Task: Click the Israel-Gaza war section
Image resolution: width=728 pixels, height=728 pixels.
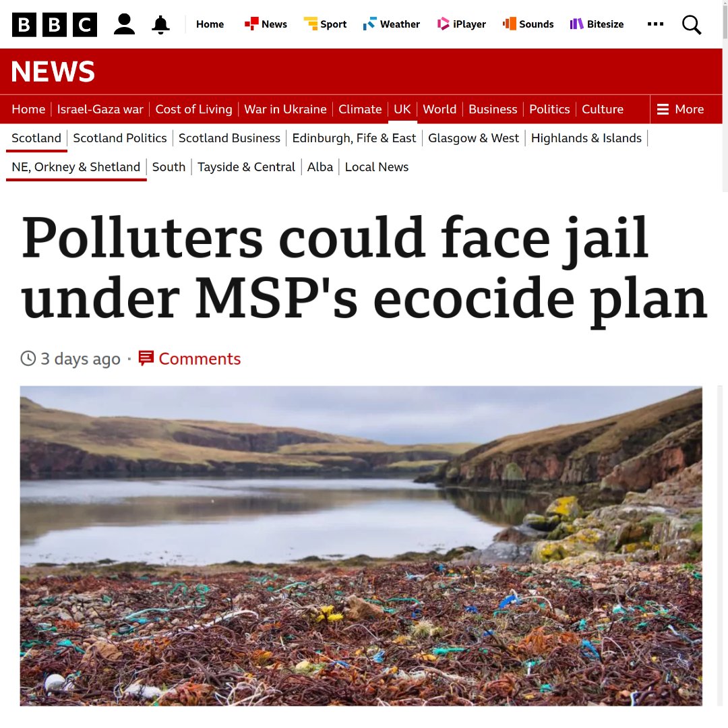Action: tap(100, 109)
